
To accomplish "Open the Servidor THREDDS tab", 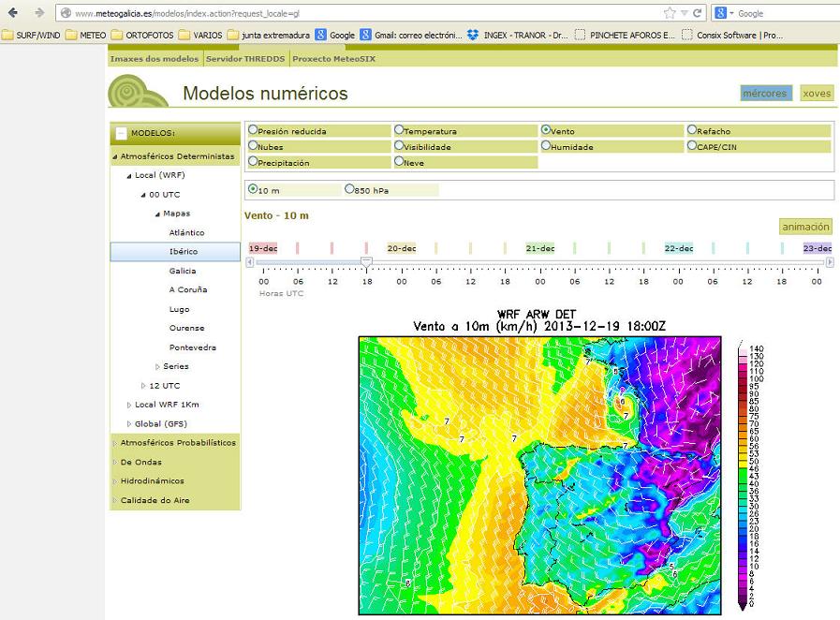I will (245, 59).
